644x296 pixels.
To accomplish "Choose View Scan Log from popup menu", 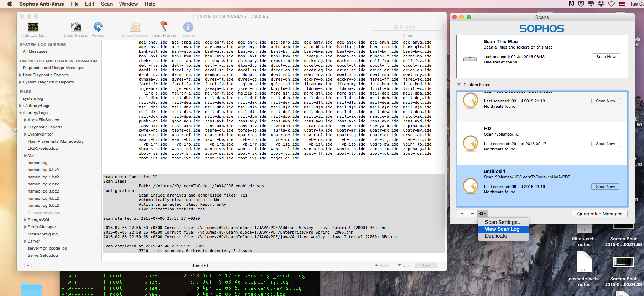I will pyautogui.click(x=503, y=229).
